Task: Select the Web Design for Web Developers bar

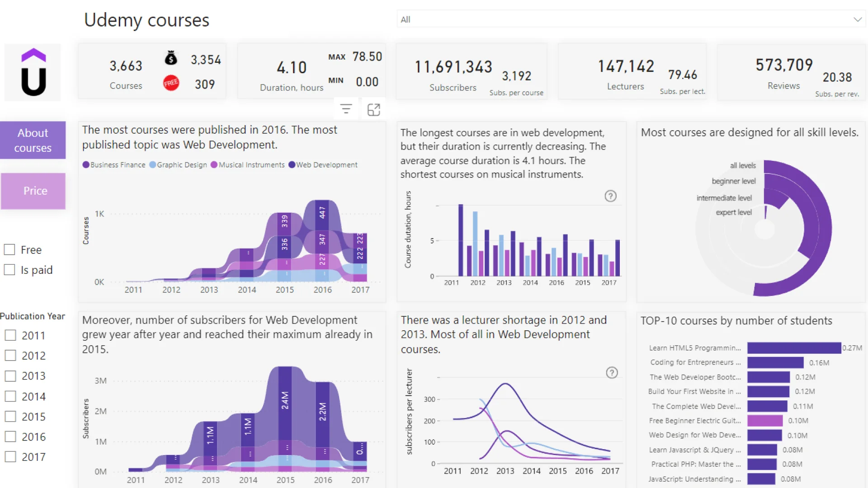Action: point(764,435)
